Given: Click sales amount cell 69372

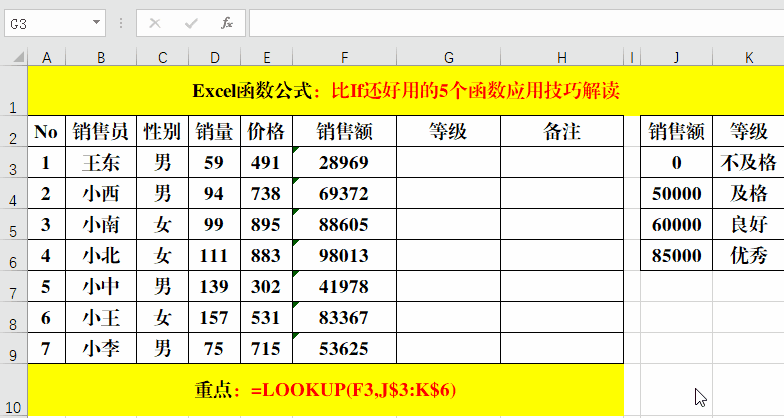Looking at the screenshot, I should [344, 194].
